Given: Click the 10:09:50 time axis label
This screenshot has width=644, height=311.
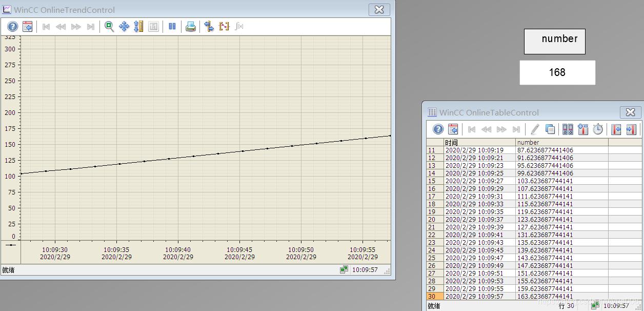Looking at the screenshot, I should coord(301,250).
